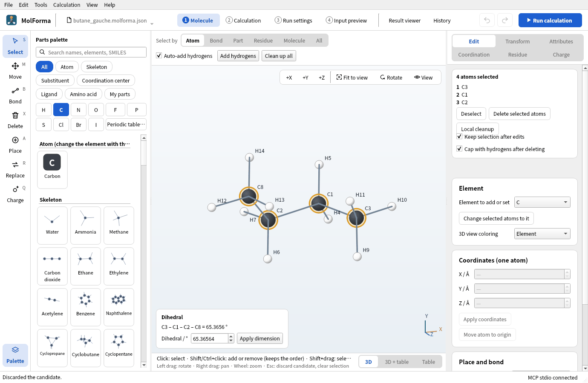This screenshot has height=383, width=588.
Task: Open the Calculation menu
Action: (x=66, y=5)
